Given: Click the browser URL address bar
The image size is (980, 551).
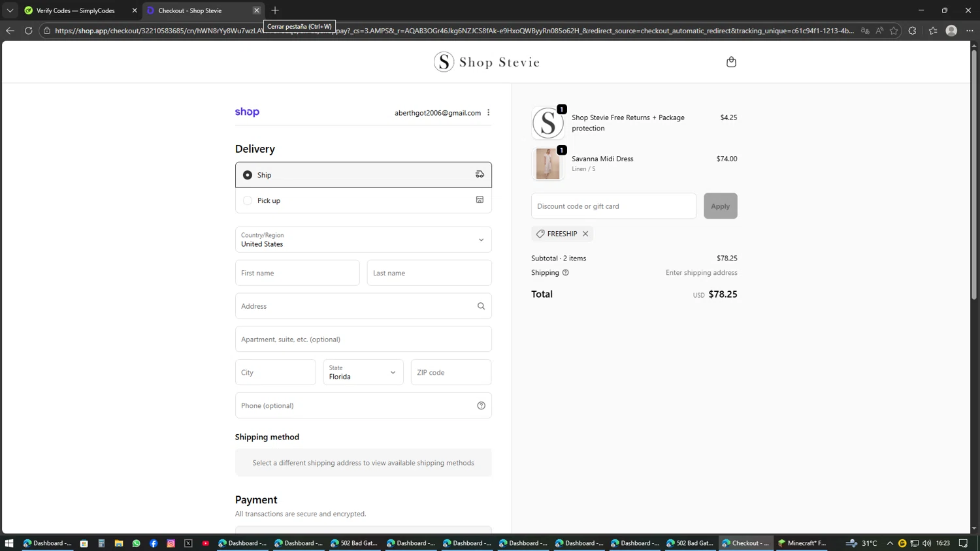Looking at the screenshot, I should pyautogui.click(x=454, y=31).
